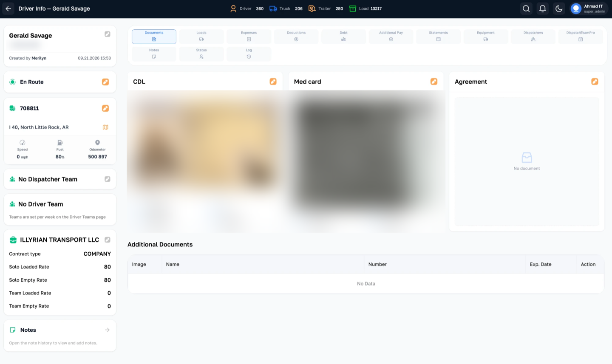
Task: Edit ILLYRIAN TRANSPORT LLC contract
Action: [108, 240]
